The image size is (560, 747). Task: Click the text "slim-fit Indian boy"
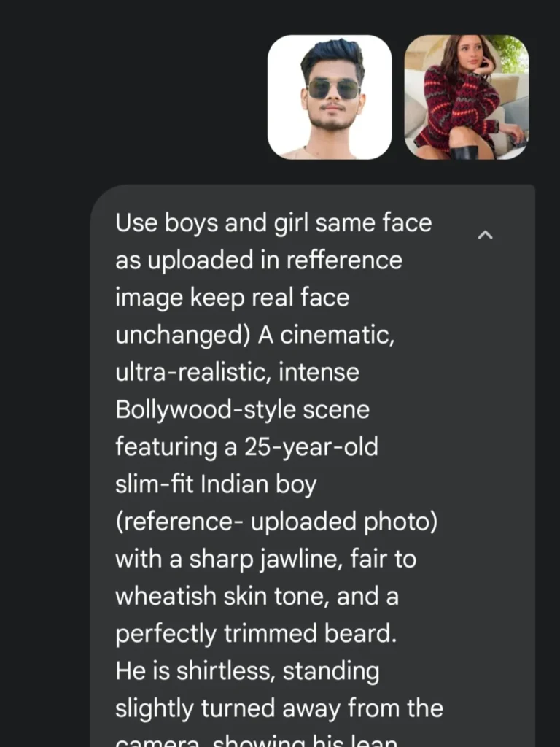click(215, 484)
